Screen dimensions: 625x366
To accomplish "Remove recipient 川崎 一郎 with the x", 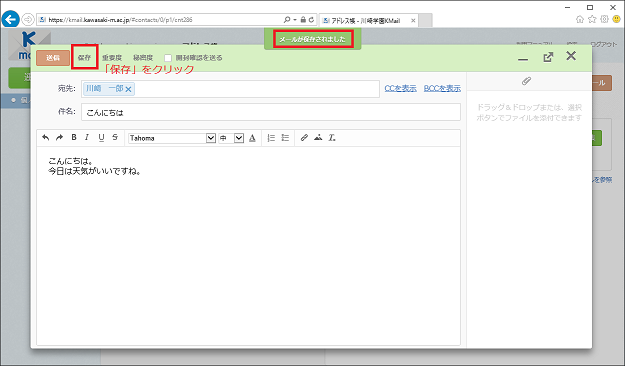I will (x=128, y=89).
